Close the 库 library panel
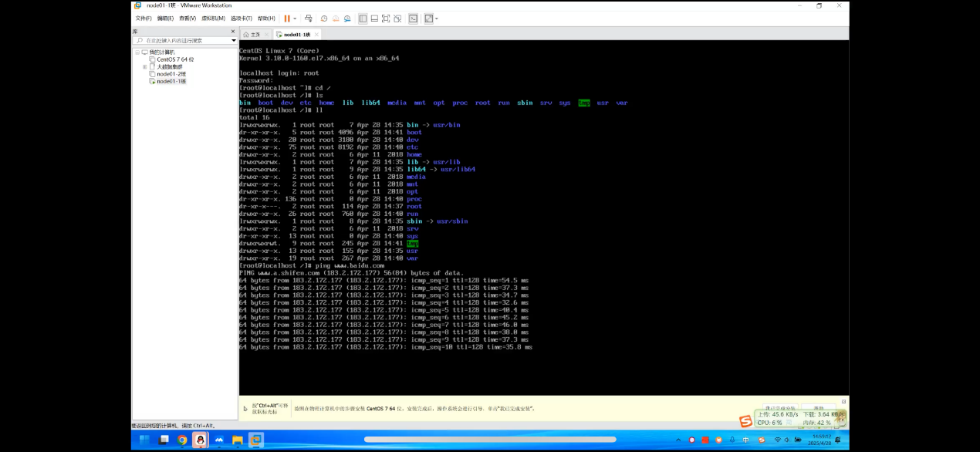The image size is (980, 452). tap(233, 31)
